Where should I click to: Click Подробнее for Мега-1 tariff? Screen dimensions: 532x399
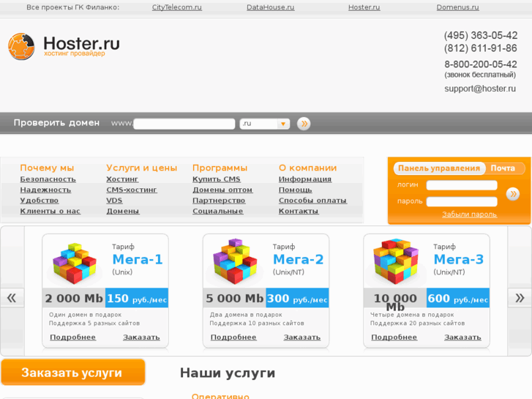(73, 338)
